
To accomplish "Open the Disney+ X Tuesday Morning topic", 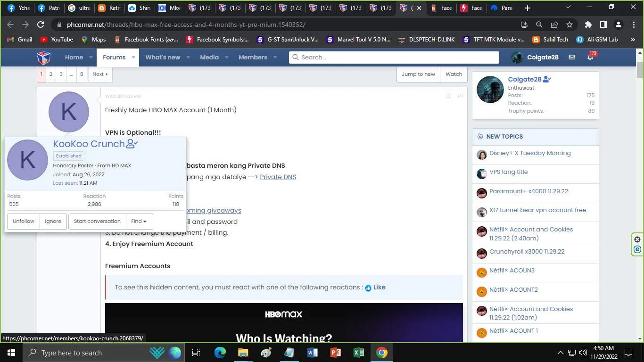I will 530,153.
